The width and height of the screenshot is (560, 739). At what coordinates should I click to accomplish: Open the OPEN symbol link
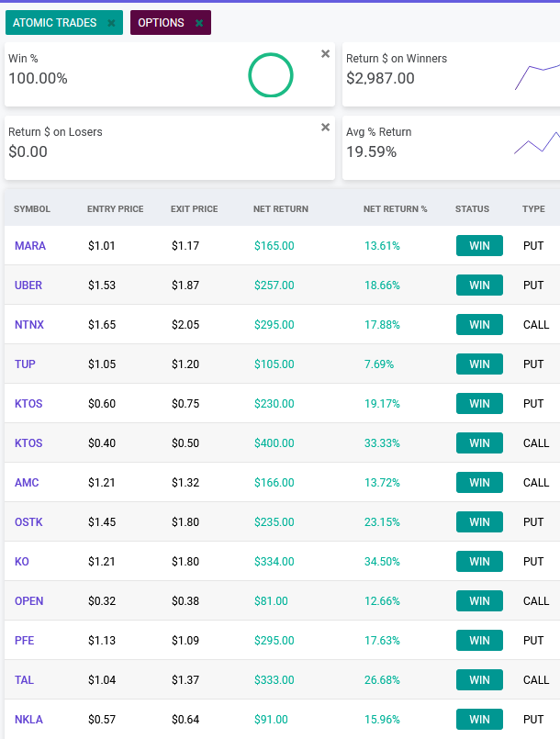click(29, 601)
